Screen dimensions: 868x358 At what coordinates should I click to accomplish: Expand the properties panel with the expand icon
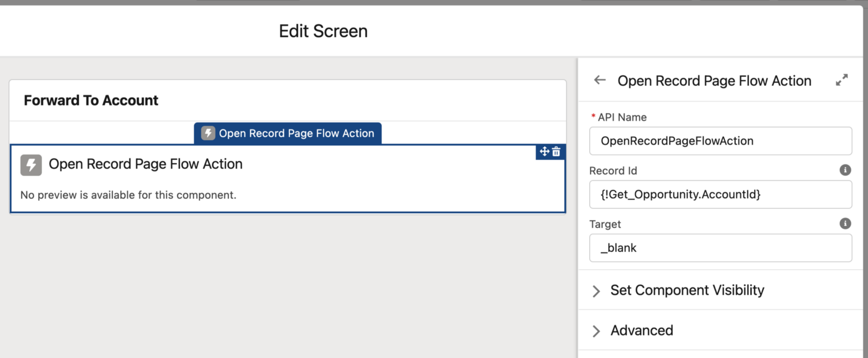[841, 80]
